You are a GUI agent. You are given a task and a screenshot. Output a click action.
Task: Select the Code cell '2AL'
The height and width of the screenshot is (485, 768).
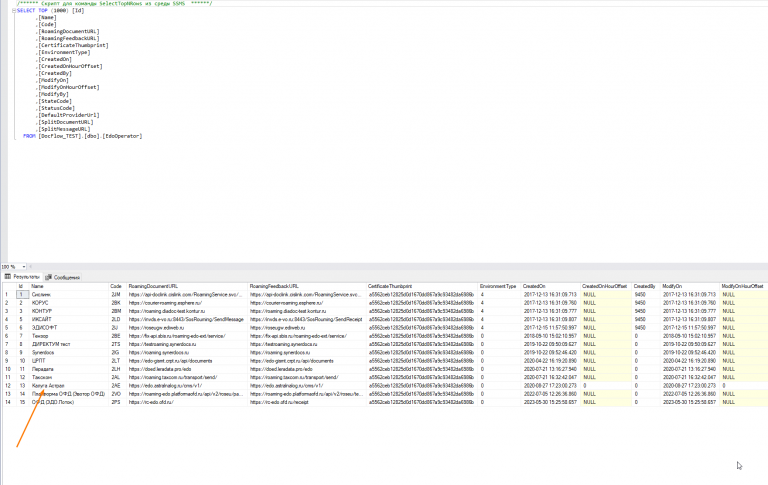pyautogui.click(x=118, y=378)
